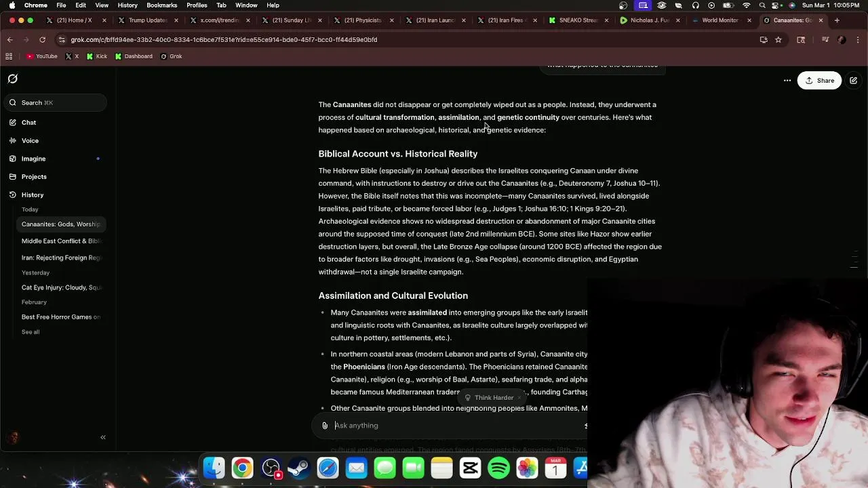Open Messages from the Dock
This screenshot has width=868, height=488.
click(x=384, y=468)
